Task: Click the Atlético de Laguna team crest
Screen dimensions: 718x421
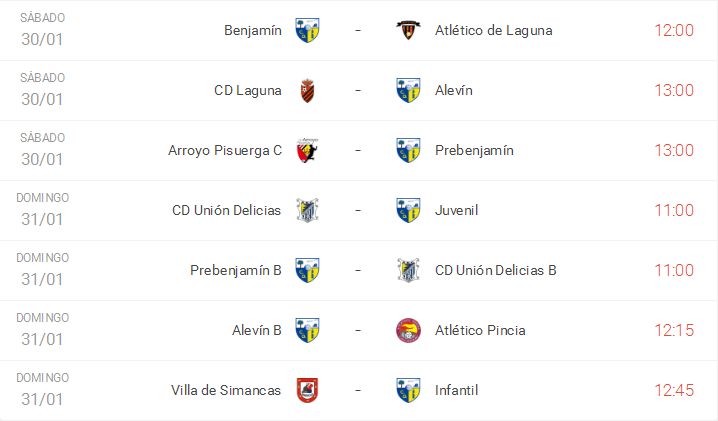Action: pyautogui.click(x=407, y=30)
